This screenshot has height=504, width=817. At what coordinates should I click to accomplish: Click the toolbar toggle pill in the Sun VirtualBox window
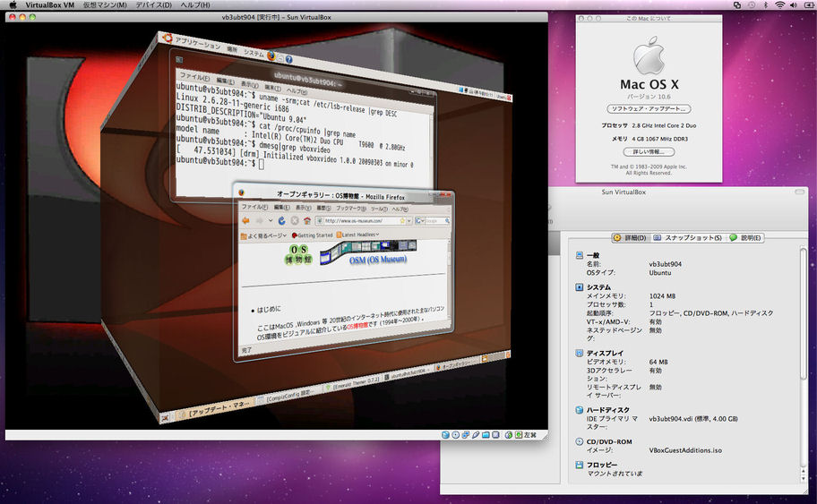[800, 192]
